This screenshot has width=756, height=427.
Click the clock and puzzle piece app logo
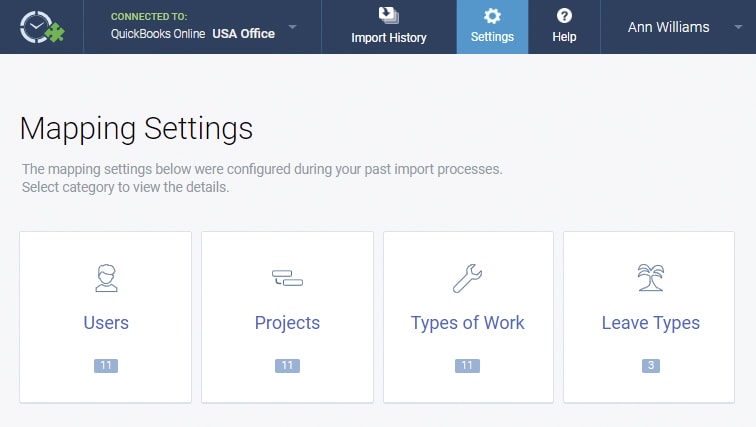[42, 27]
